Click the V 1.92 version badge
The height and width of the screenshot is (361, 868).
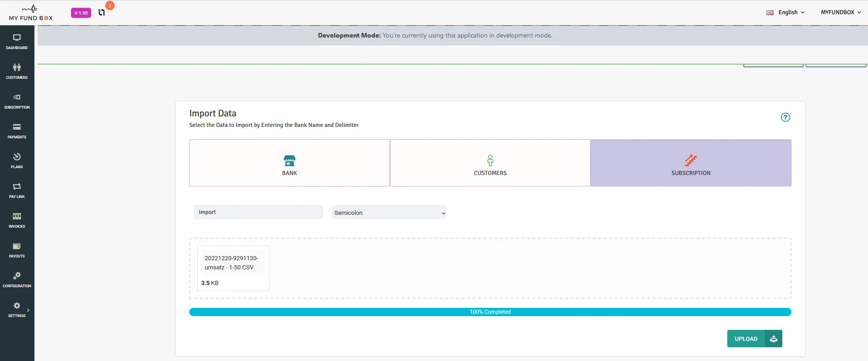click(81, 13)
